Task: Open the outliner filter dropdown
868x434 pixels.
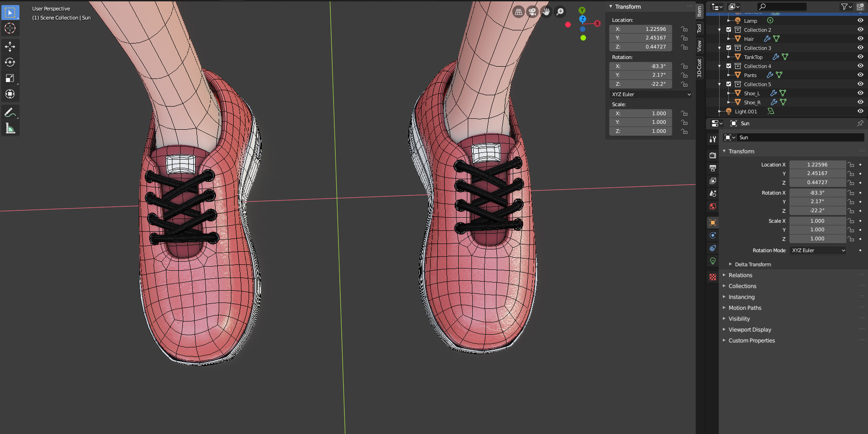Action: (846, 7)
